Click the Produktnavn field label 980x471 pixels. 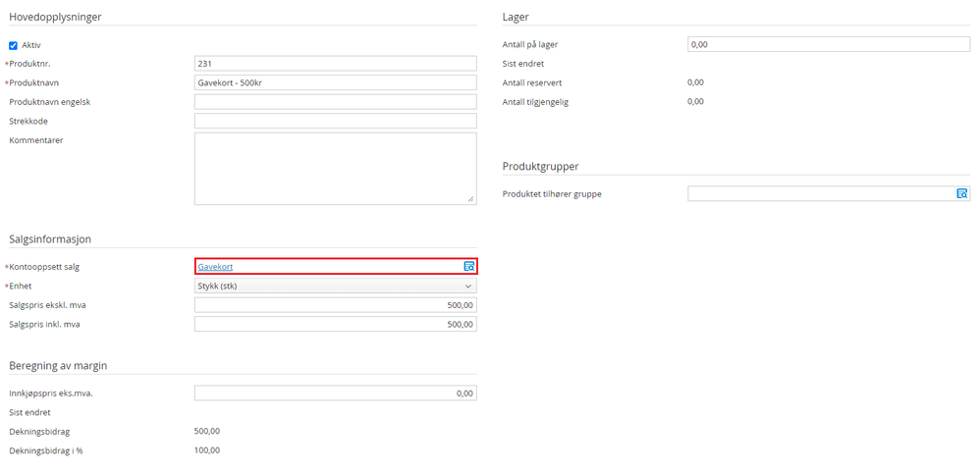coord(34,82)
